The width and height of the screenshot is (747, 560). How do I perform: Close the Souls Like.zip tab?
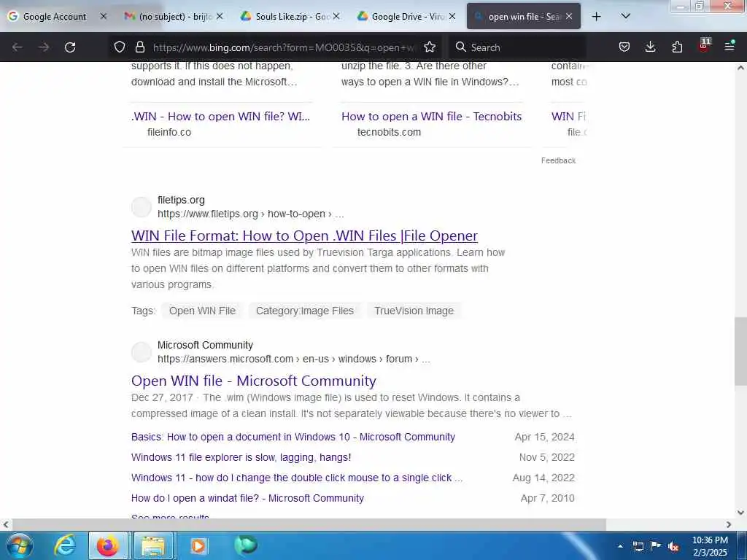[336, 16]
